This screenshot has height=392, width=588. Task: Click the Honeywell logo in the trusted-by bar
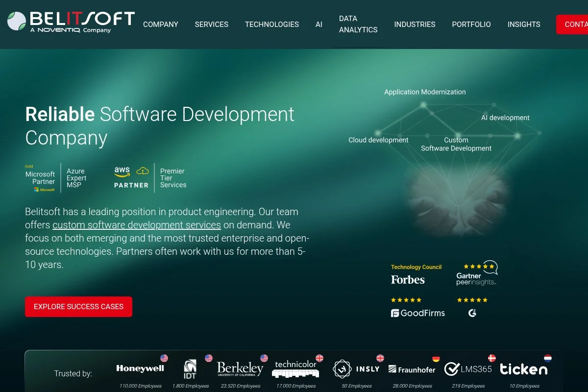click(141, 368)
